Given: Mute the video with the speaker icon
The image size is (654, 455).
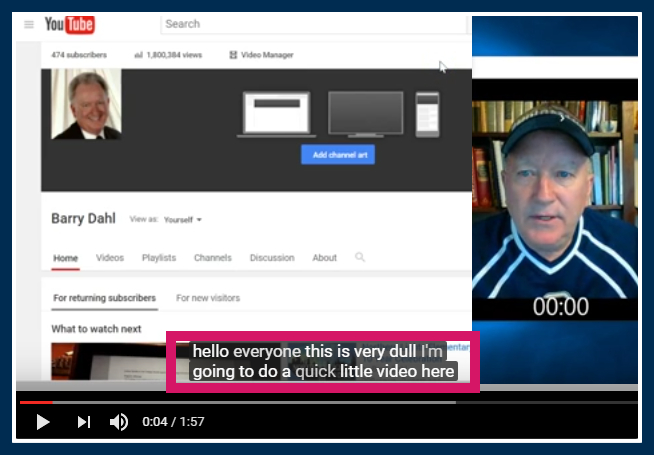Looking at the screenshot, I should click(x=119, y=422).
